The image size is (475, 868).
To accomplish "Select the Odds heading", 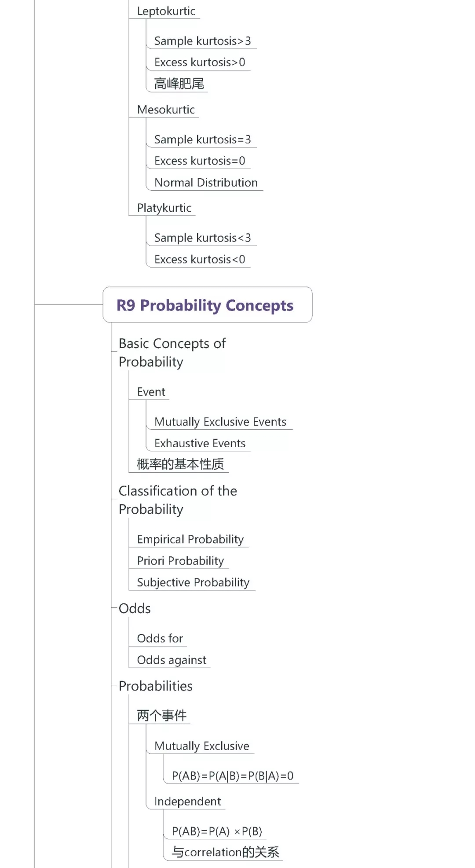I will [135, 608].
